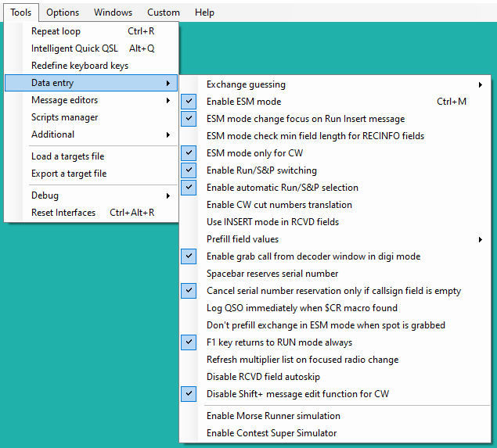Toggle Enable automatic Run/S&P selection

click(x=335, y=188)
